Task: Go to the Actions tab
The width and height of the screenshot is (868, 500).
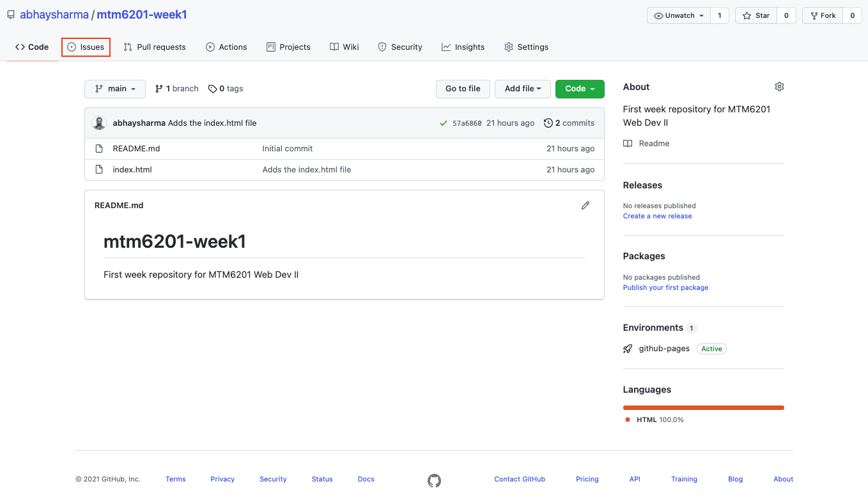Action: pyautogui.click(x=226, y=47)
